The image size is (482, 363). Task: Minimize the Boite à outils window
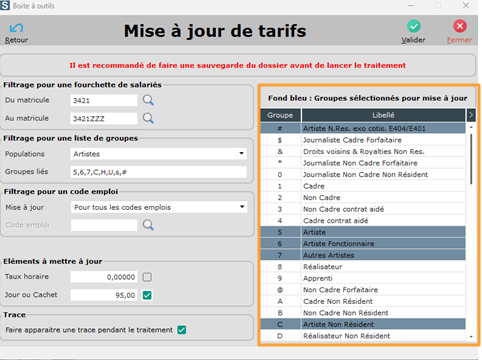click(411, 6)
